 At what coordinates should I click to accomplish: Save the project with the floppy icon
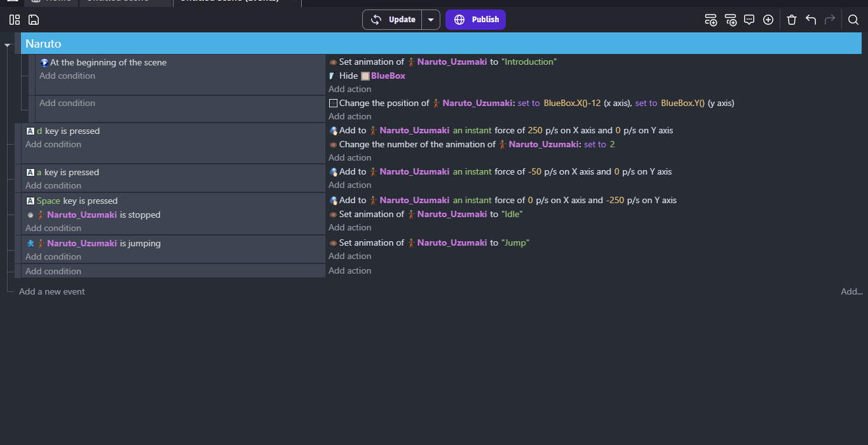pyautogui.click(x=34, y=20)
